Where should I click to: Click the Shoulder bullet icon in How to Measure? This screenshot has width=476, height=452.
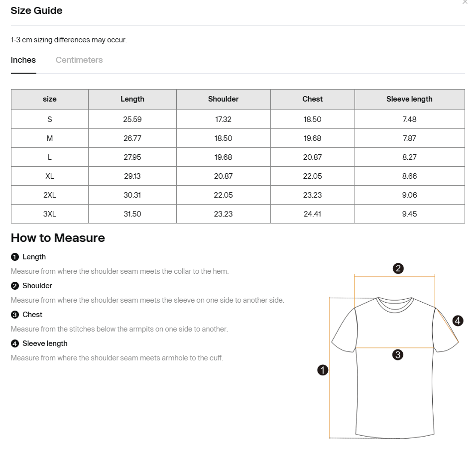[x=15, y=286]
